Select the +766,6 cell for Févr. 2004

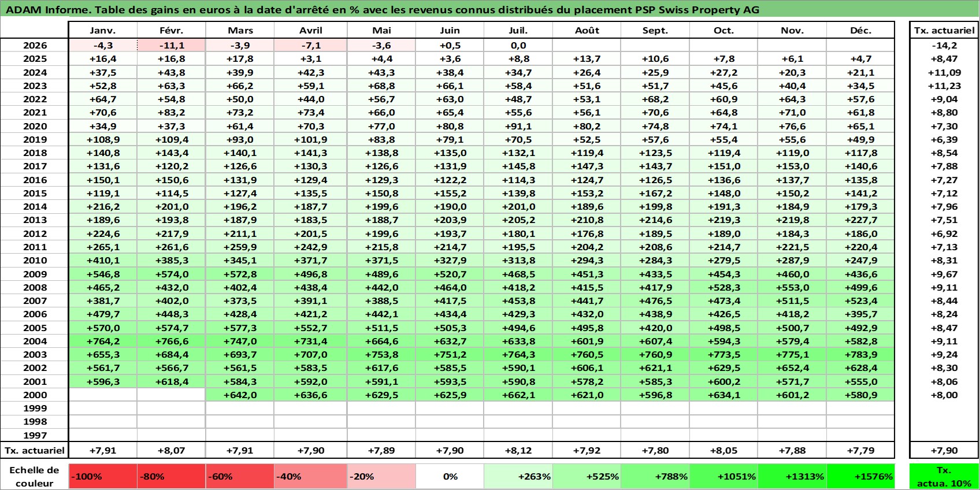click(x=171, y=341)
